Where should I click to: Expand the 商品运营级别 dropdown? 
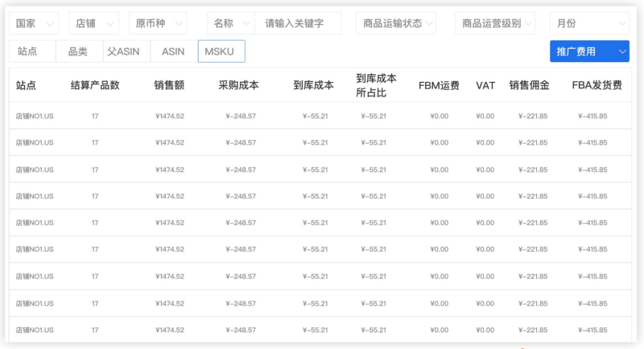495,24
